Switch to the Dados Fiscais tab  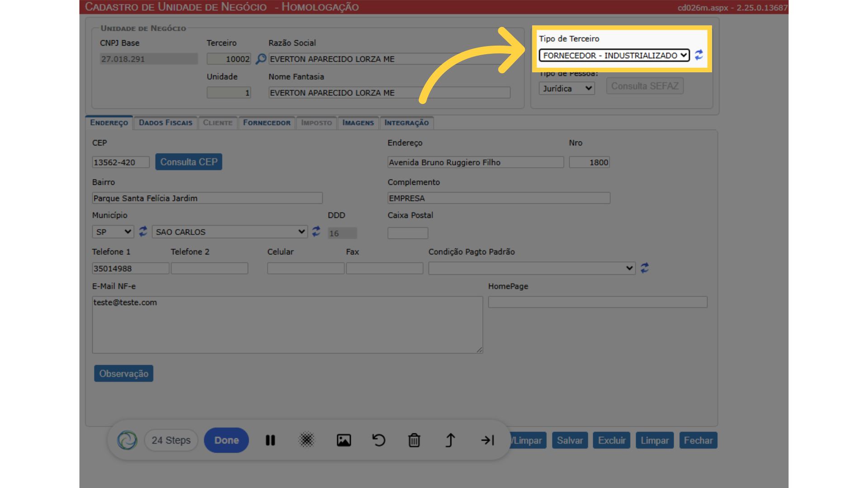165,123
